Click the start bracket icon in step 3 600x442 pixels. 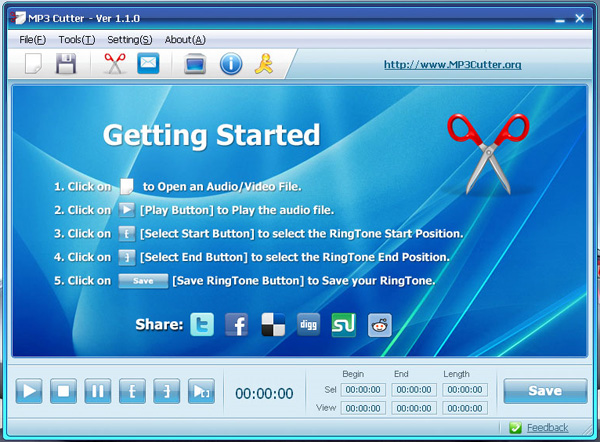click(127, 234)
